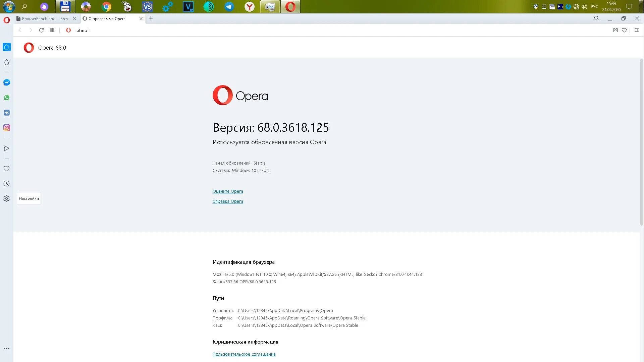
Task: Open Telegram from taskbar
Action: [x=229, y=6]
